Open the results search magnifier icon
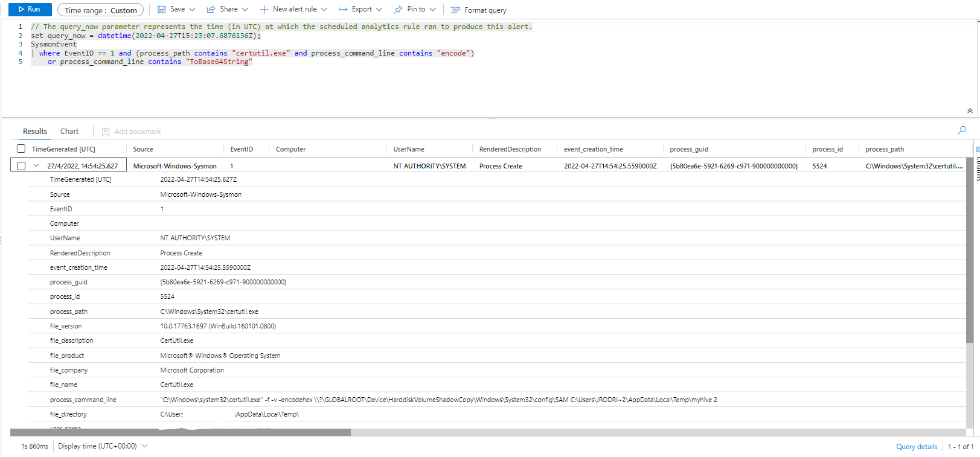Image resolution: width=980 pixels, height=457 pixels. click(962, 130)
